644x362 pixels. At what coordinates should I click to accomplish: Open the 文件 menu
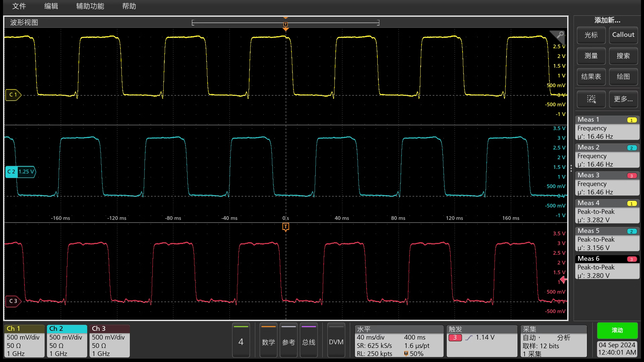tap(19, 6)
